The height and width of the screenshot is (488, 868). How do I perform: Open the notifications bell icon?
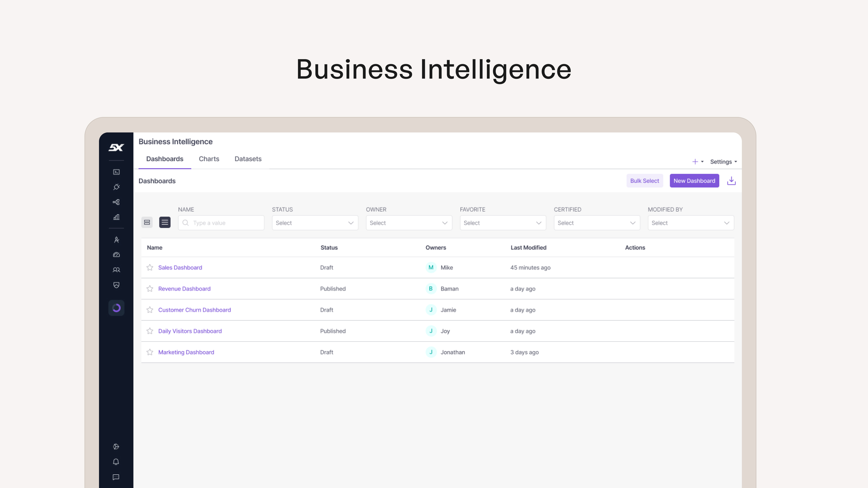coord(116,462)
